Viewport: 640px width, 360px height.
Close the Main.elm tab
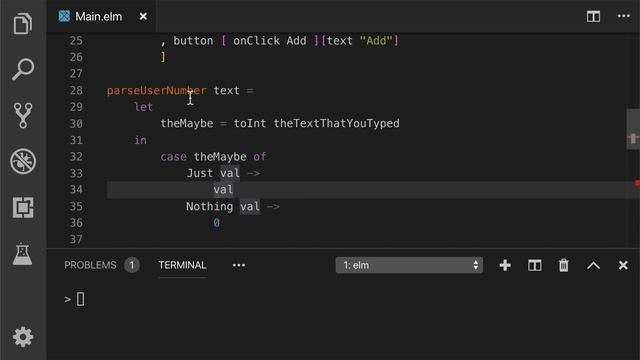pyautogui.click(x=143, y=16)
